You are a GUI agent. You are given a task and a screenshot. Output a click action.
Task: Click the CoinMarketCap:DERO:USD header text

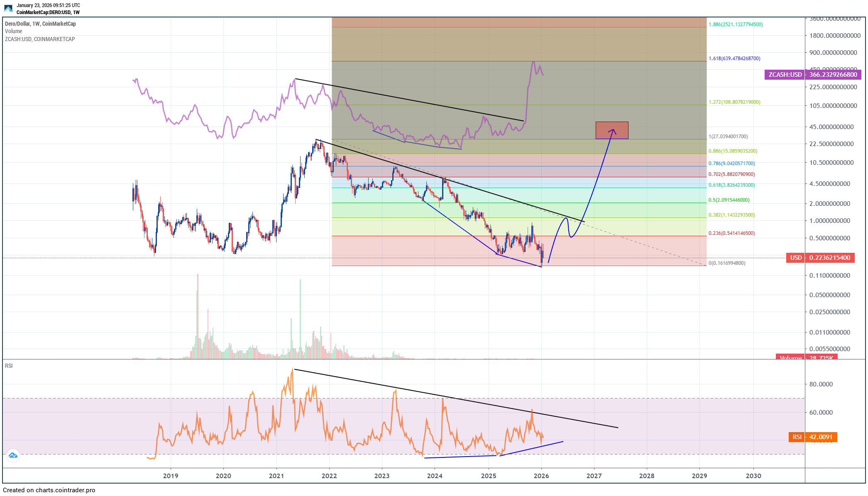48,12
